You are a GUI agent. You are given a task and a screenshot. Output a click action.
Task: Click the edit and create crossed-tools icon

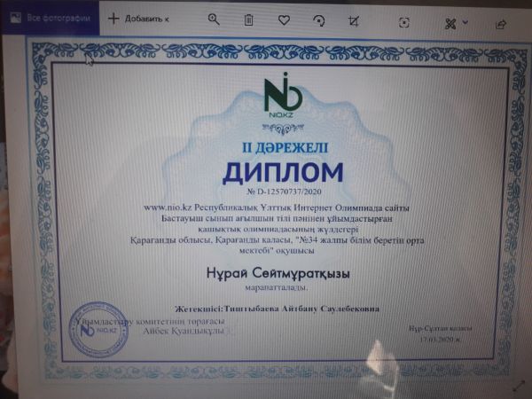(x=450, y=20)
